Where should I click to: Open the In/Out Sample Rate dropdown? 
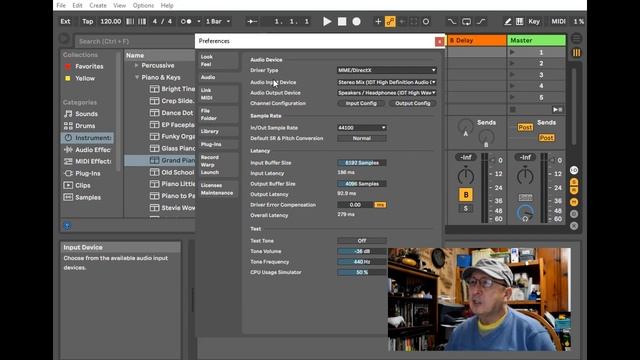tap(362, 128)
